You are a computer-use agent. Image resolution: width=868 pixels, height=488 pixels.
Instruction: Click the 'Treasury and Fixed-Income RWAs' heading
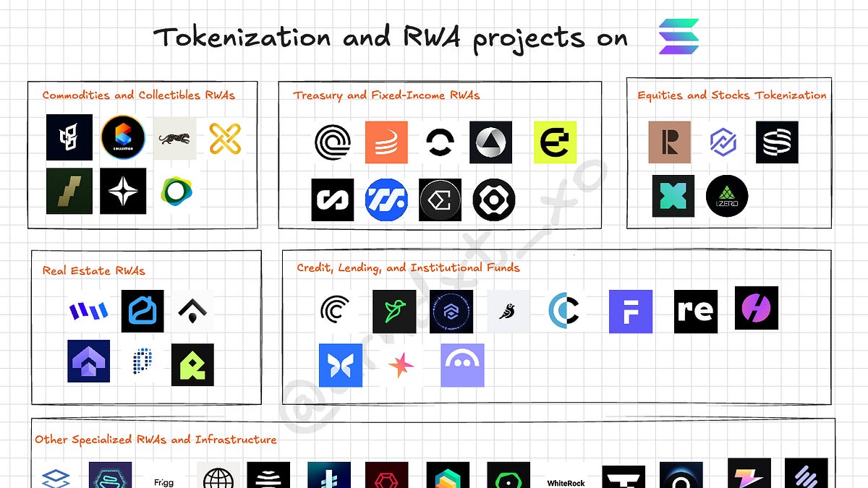pyautogui.click(x=386, y=95)
